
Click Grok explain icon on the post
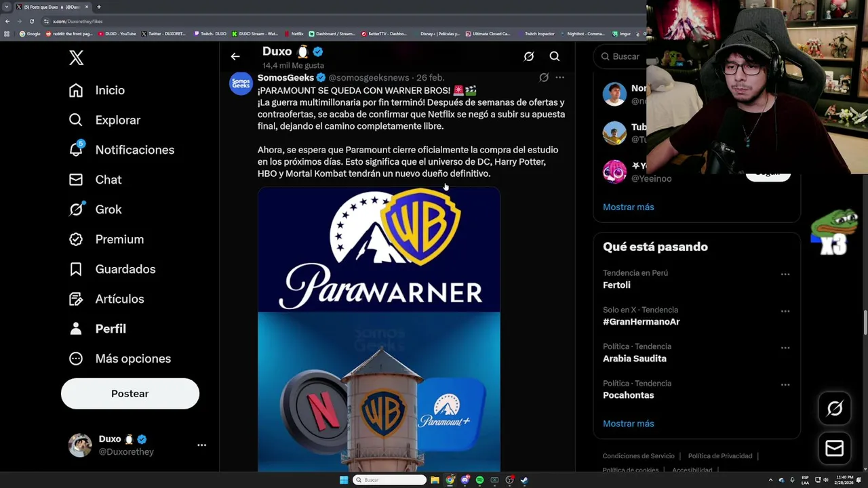click(544, 78)
